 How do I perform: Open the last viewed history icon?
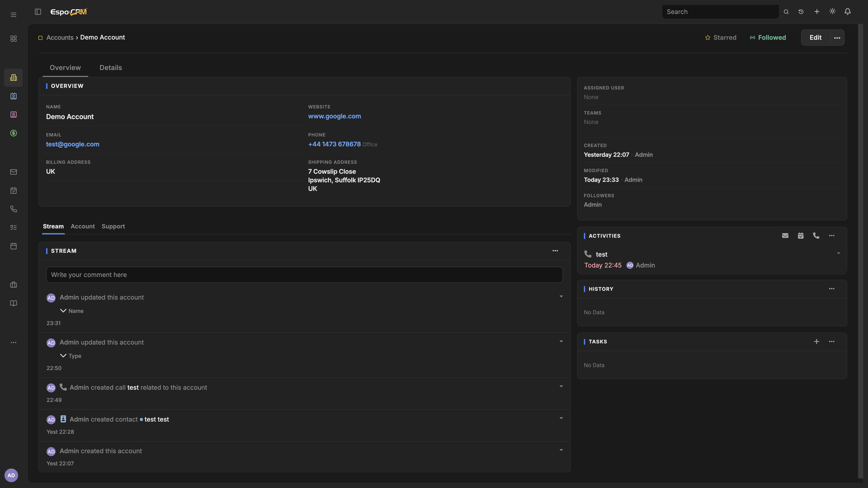[801, 12]
